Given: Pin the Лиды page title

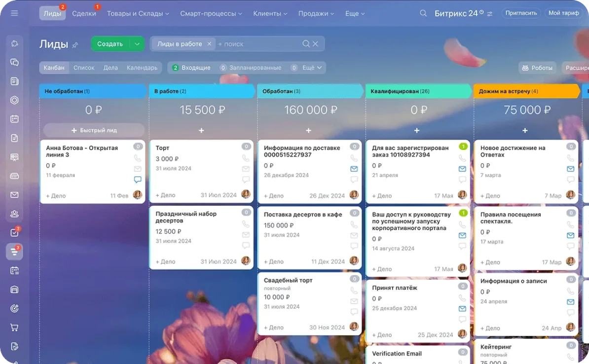Looking at the screenshot, I should point(75,45).
